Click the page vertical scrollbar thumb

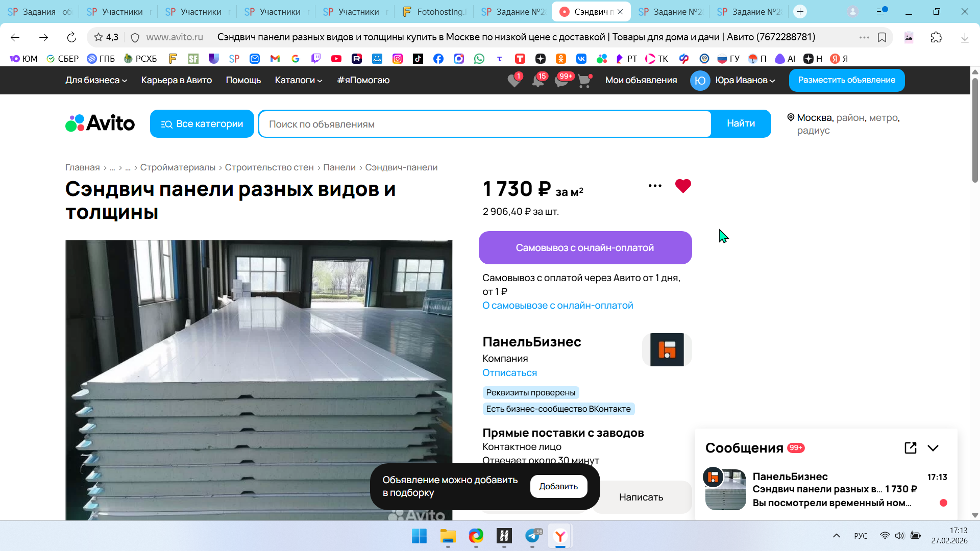974,130
